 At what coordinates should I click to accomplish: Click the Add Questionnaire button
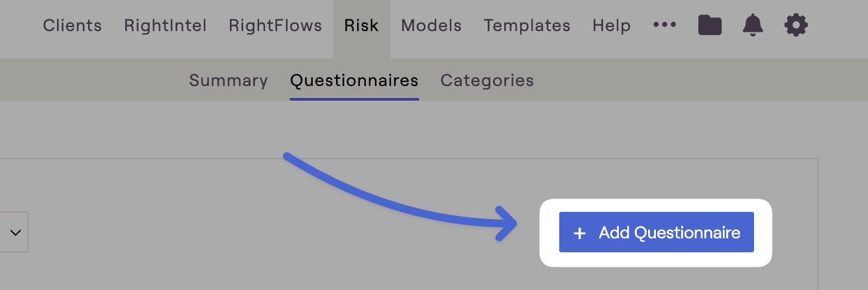click(657, 232)
